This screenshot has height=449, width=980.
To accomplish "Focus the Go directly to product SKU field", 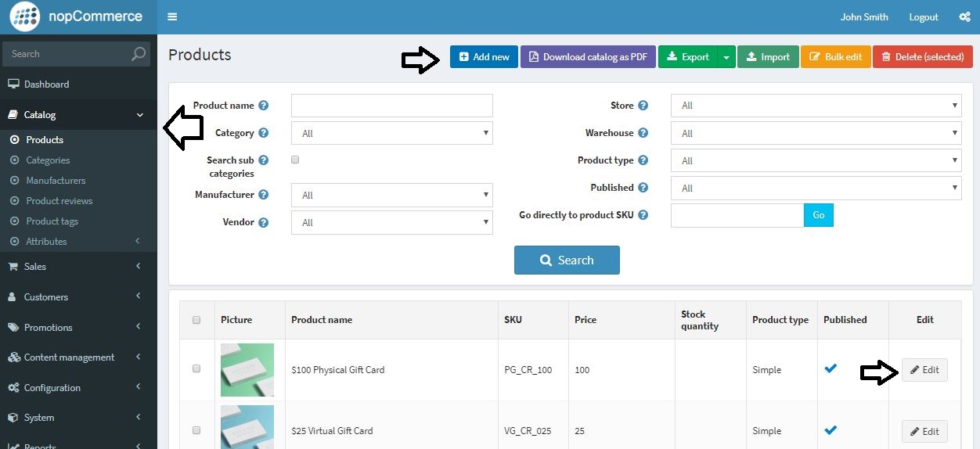I will (737, 215).
